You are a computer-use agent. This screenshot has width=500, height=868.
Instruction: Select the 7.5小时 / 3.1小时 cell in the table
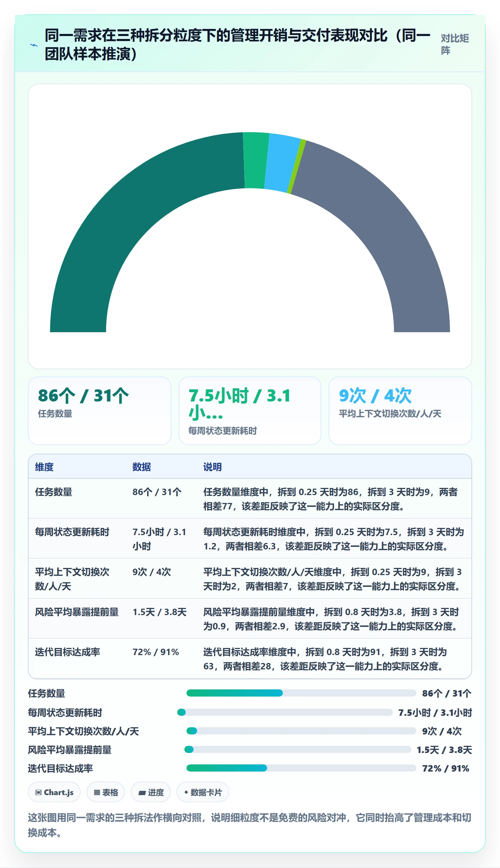point(159,539)
